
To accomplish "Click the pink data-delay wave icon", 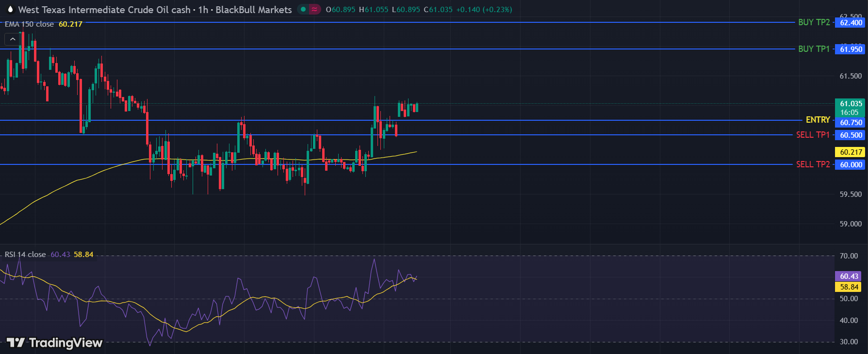I will [x=314, y=9].
